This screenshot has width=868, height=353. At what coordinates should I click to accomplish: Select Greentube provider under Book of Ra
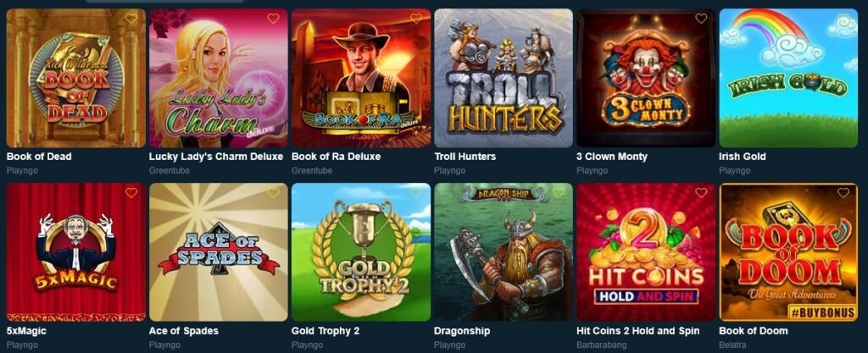tap(312, 171)
